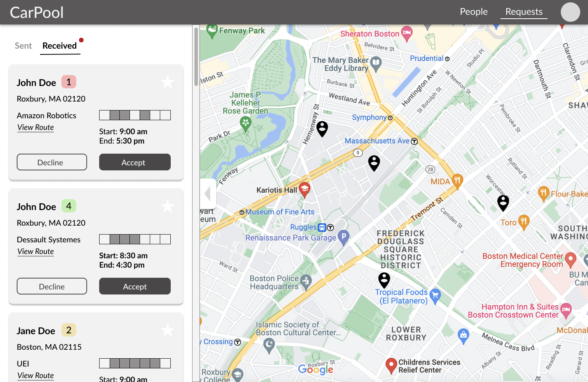Screen dimensions: 588x382
Task: Star the Jane Doe UEI request card
Action: (x=168, y=330)
